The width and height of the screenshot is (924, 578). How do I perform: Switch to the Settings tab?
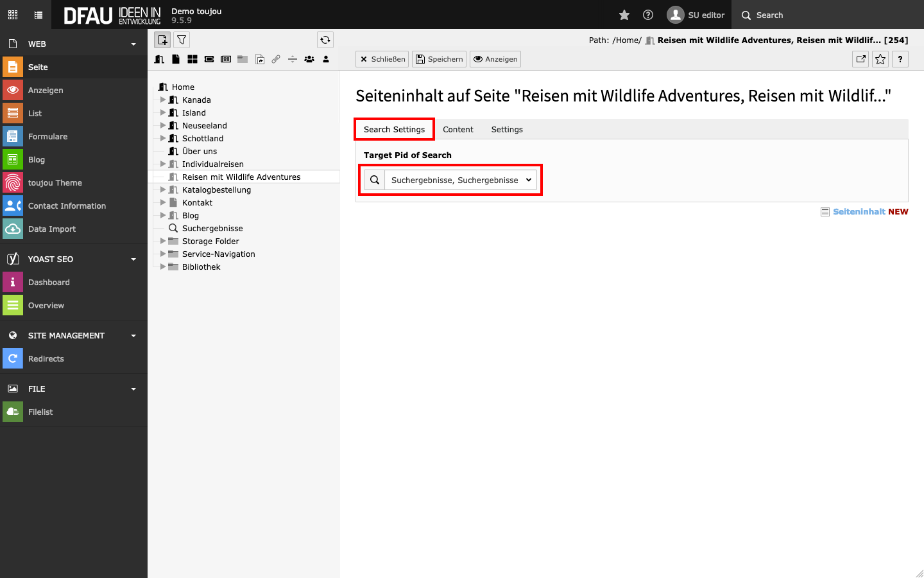click(507, 129)
